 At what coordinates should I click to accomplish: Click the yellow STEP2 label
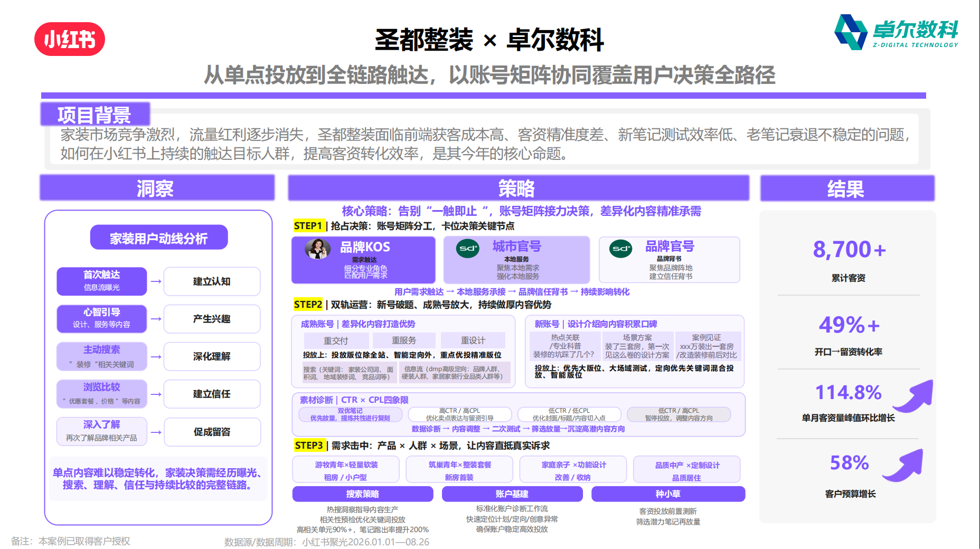click(308, 305)
